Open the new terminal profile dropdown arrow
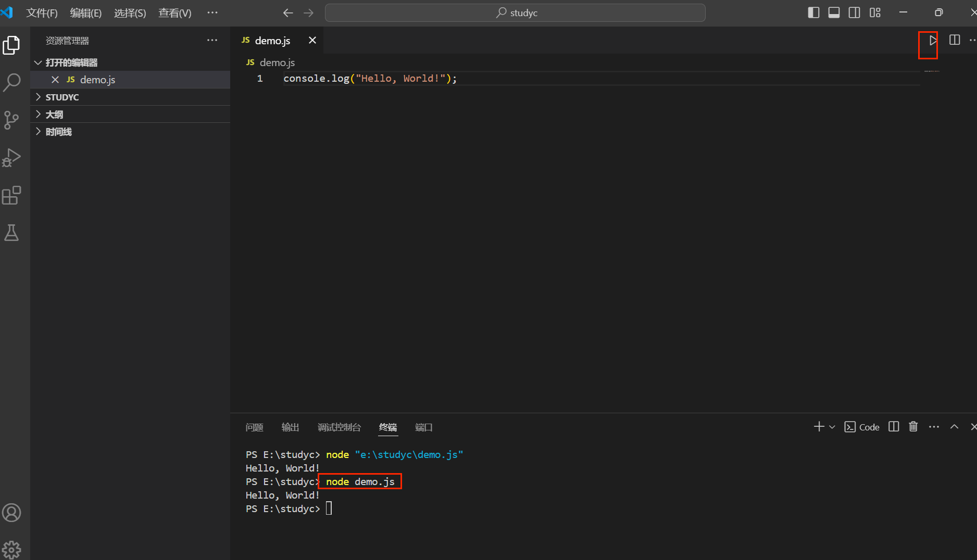Screen dimensions: 977x560 832,427
